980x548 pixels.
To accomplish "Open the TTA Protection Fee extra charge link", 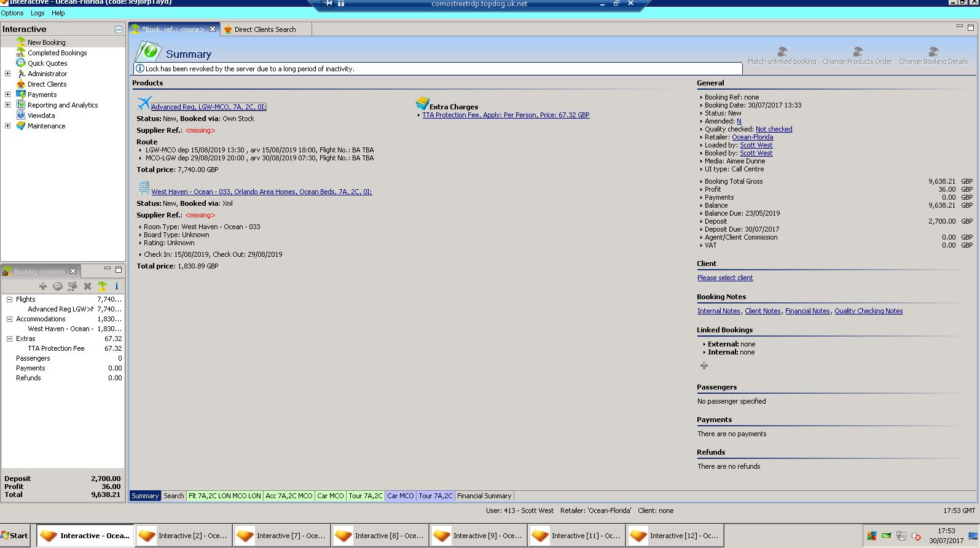I will tap(506, 115).
